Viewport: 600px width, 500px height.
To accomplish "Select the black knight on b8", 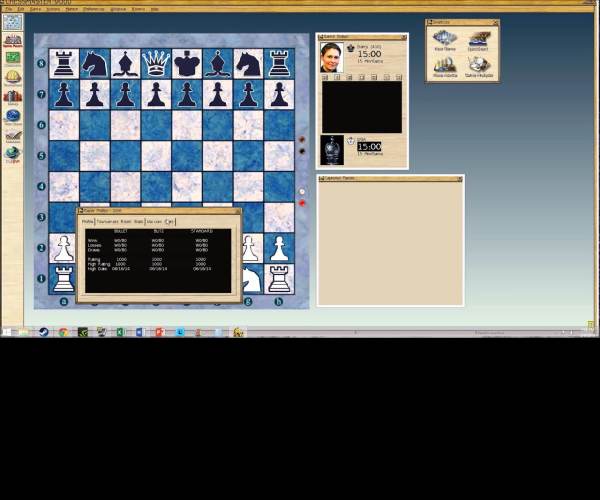I will pos(95,64).
